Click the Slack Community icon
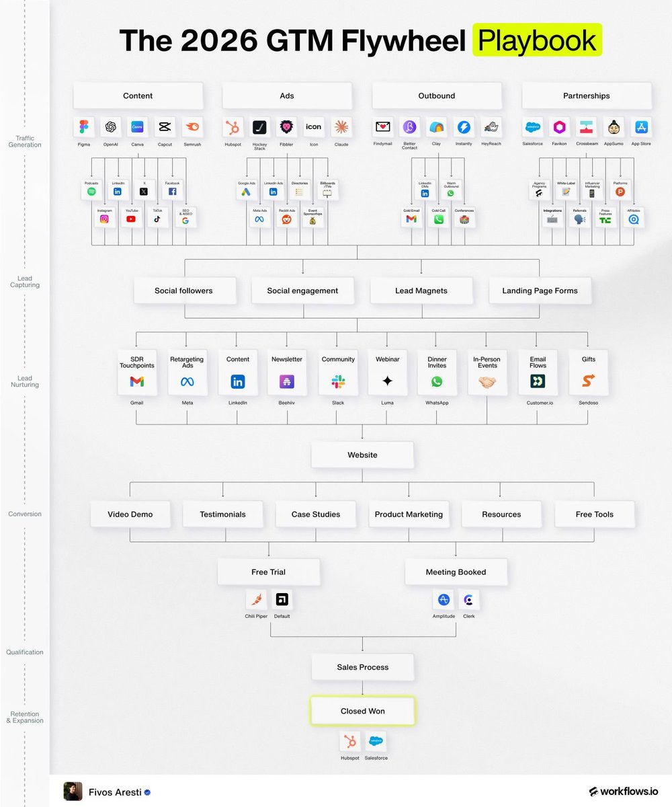 pyautogui.click(x=338, y=382)
